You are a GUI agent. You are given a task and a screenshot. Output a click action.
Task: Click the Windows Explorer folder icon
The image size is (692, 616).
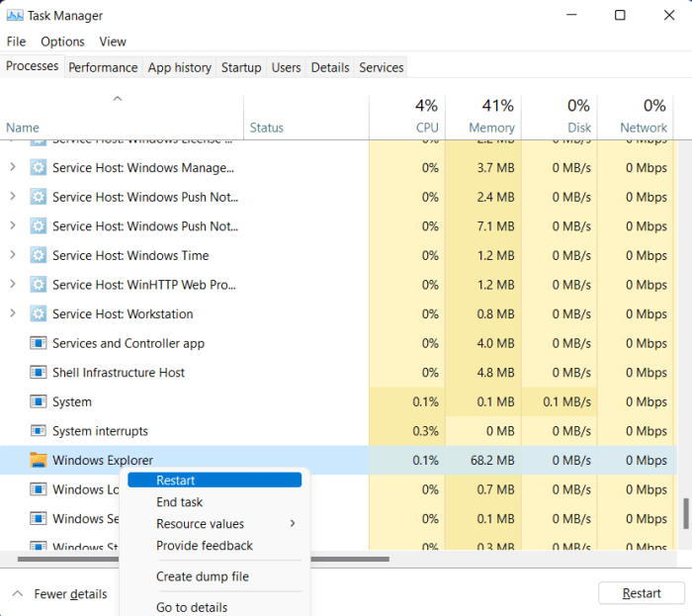(x=39, y=460)
